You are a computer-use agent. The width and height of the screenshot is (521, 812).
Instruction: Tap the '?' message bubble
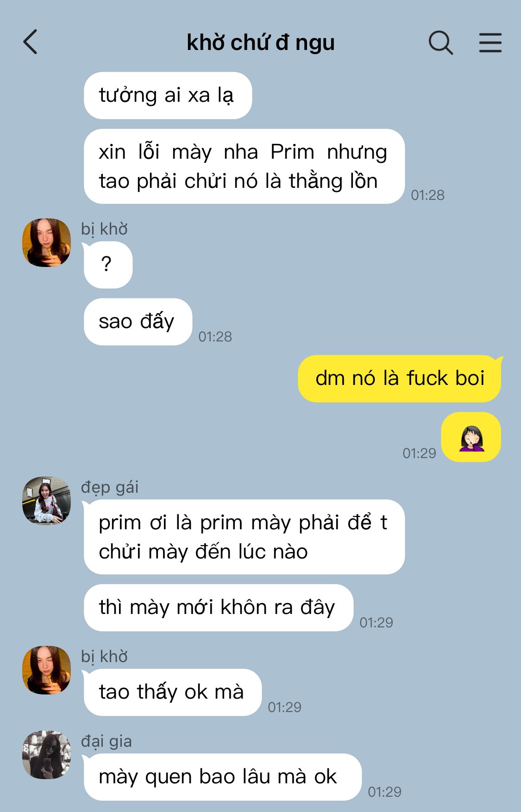pos(108,265)
